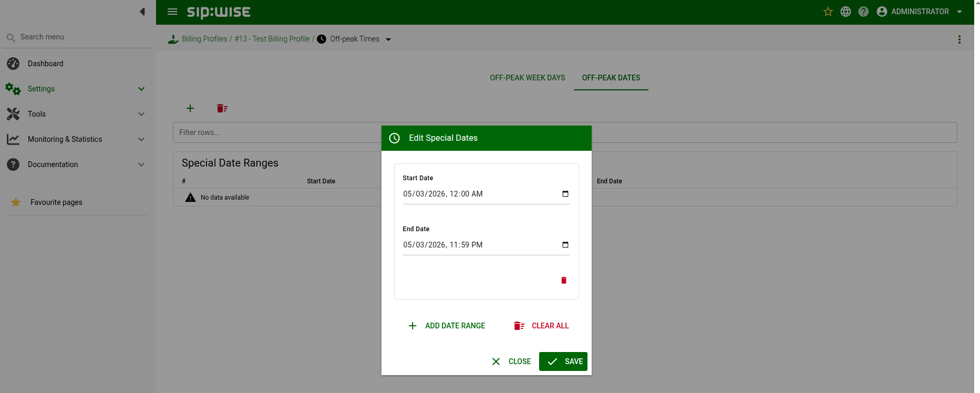980x393 pixels.
Task: Open the Off-peak Times breadcrumb dropdown
Action: [x=388, y=39]
